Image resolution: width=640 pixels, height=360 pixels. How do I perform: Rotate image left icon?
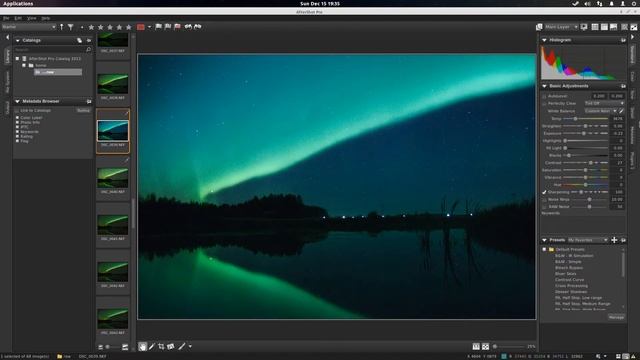tap(188, 27)
